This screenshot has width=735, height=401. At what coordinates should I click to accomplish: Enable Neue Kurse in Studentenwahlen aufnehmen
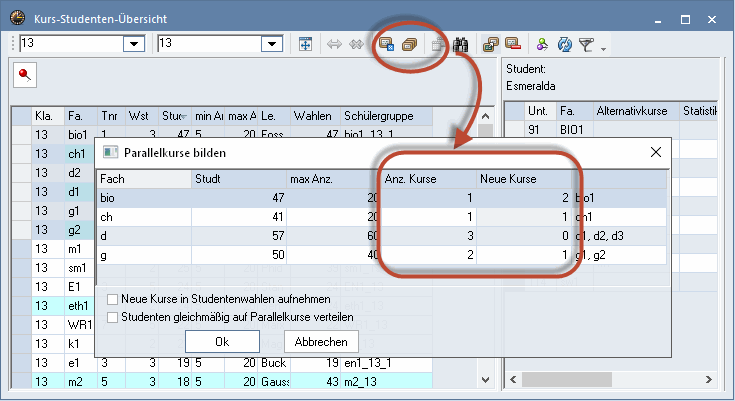(x=112, y=299)
